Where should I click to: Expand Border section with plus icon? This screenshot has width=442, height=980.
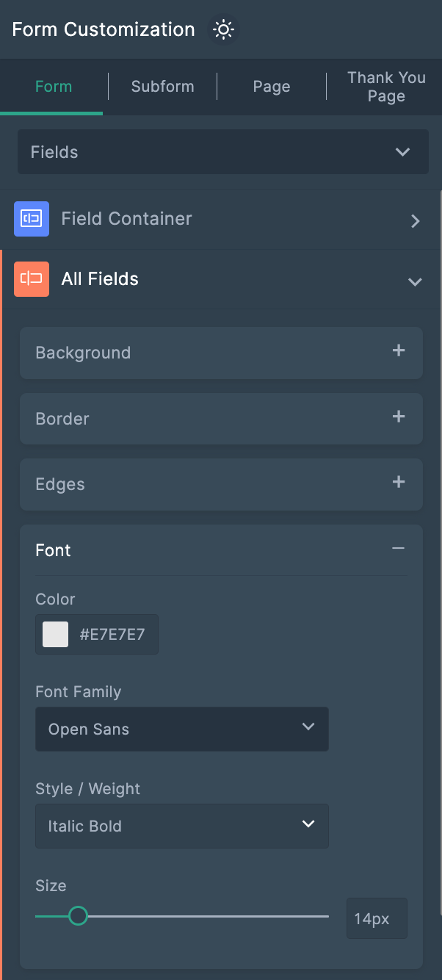pos(399,417)
